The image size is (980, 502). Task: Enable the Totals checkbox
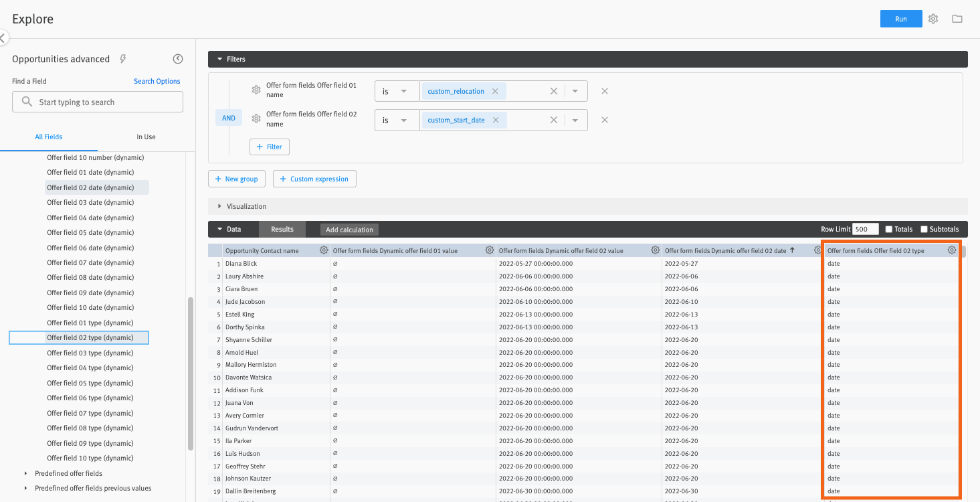tap(889, 229)
